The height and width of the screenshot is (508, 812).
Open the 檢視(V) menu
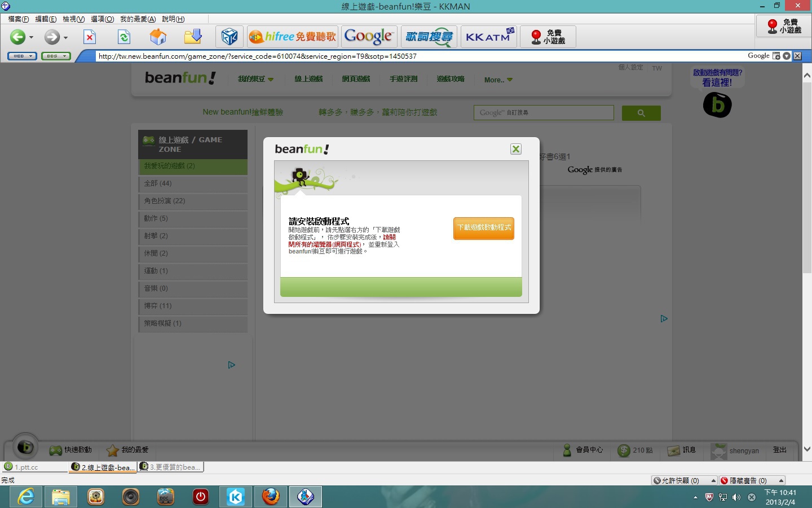[74, 19]
